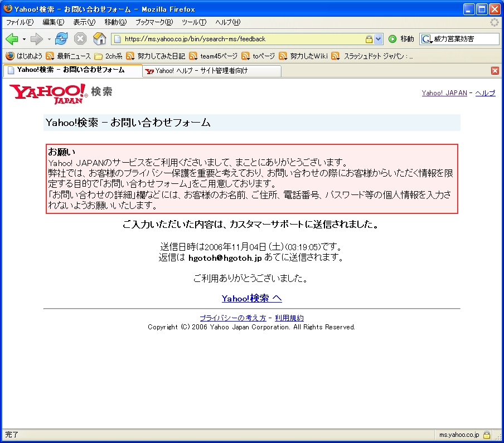Open the Forward history dropdown arrow

point(49,39)
